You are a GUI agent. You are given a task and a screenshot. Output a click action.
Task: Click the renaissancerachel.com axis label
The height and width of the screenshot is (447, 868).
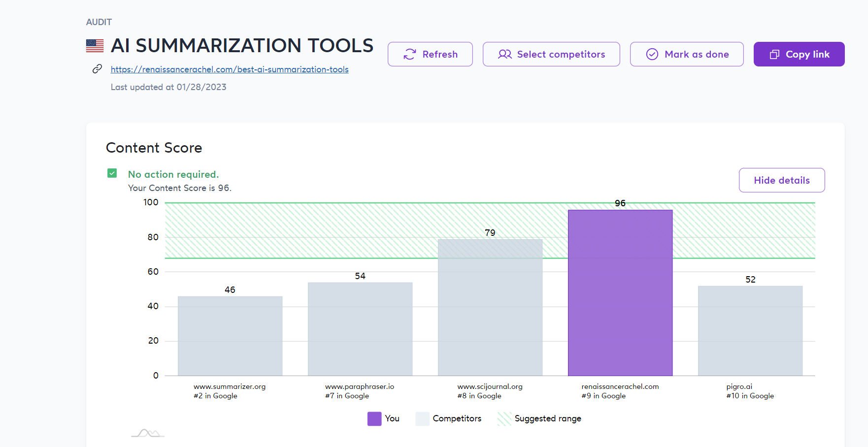coord(620,386)
